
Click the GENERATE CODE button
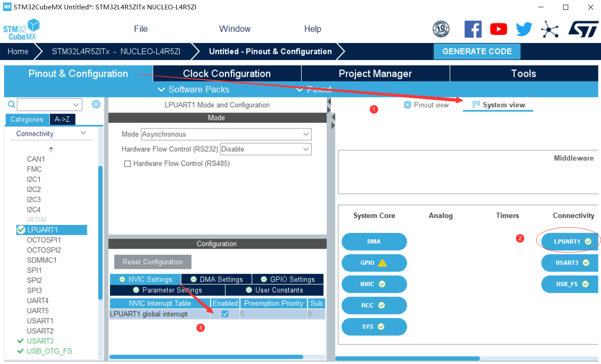click(x=477, y=51)
